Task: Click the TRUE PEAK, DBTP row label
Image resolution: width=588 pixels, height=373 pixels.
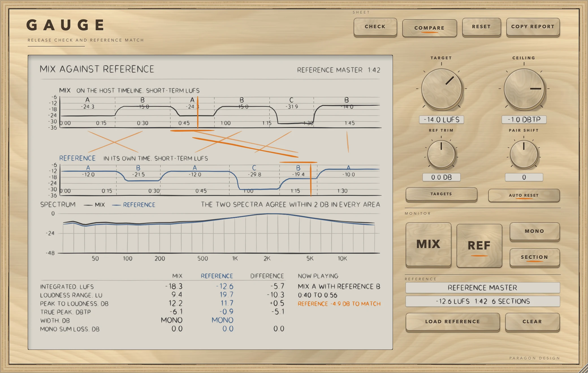Action: [66, 312]
